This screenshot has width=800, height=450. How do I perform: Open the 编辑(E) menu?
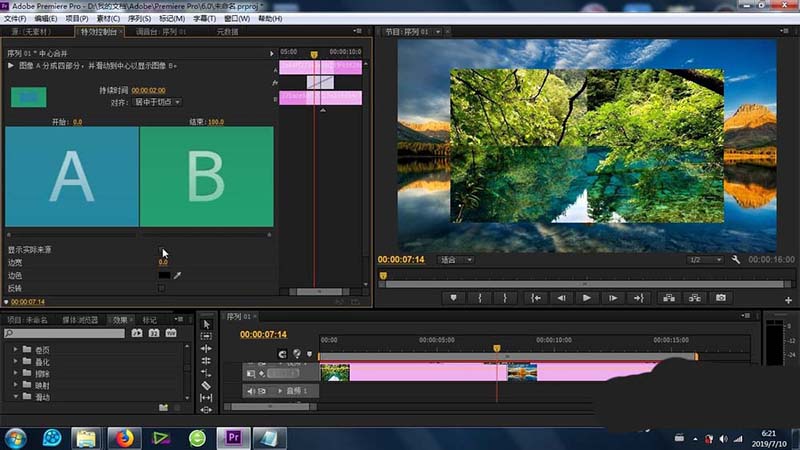click(46, 19)
